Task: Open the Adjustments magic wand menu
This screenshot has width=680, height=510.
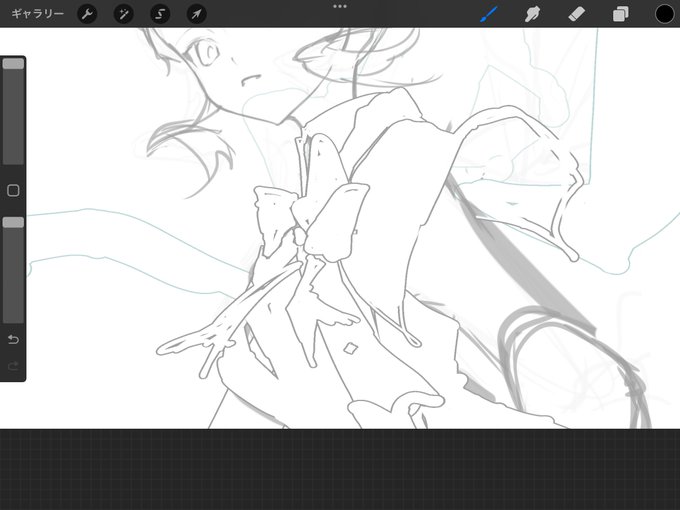Action: [124, 14]
